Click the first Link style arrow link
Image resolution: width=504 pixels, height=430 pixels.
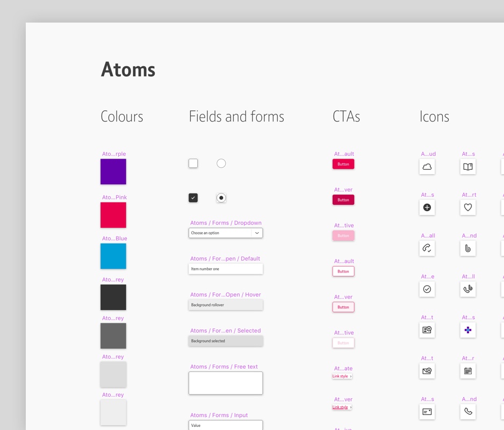pos(342,376)
